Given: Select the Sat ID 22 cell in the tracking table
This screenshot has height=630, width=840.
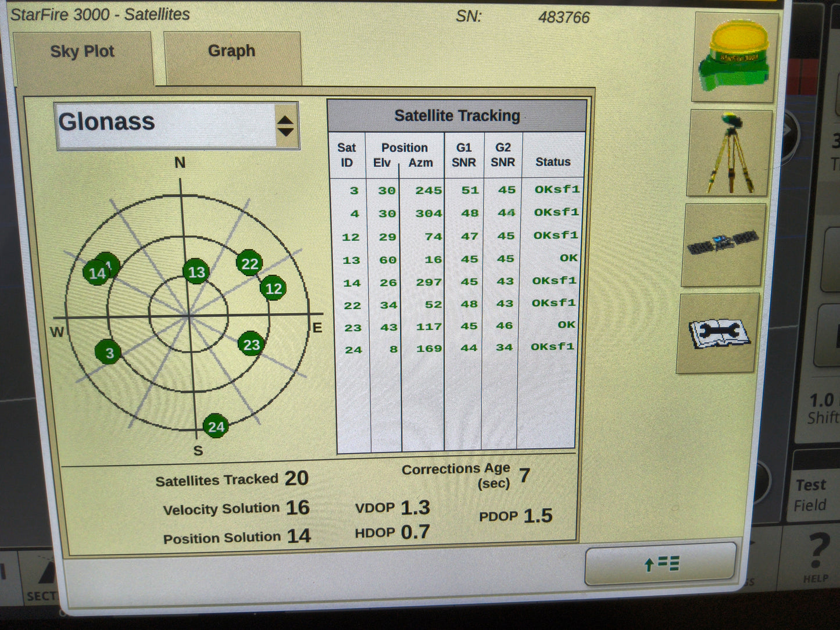Looking at the screenshot, I should (352, 306).
